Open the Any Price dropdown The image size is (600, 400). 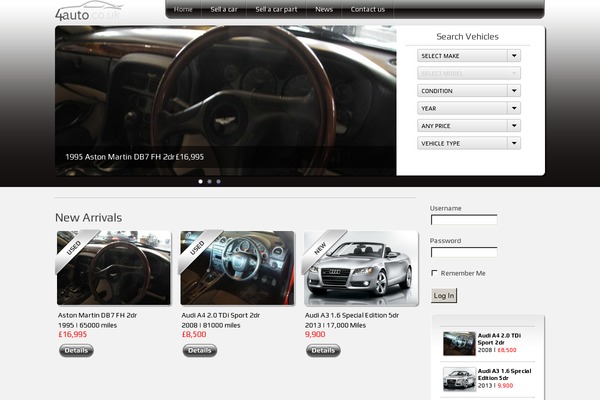click(x=468, y=126)
